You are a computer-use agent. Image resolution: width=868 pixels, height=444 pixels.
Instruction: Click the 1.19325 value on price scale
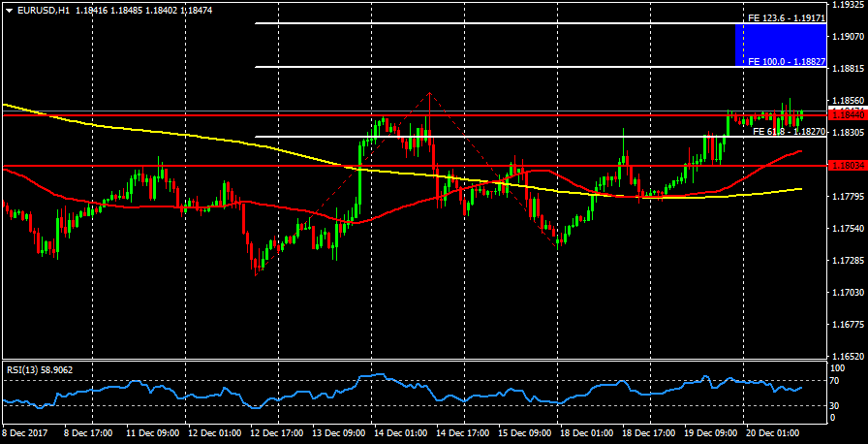[x=848, y=5]
